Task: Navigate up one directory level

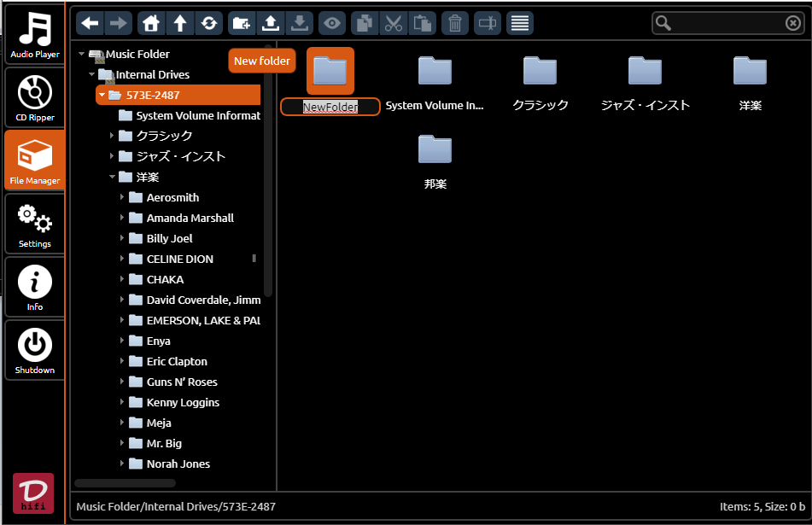Action: tap(178, 23)
